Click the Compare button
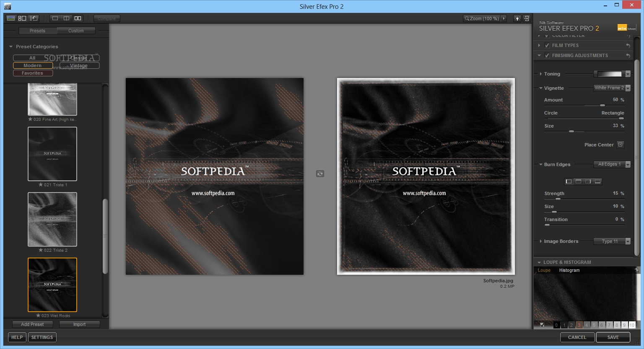Screen dimensions: 644x349 (x=106, y=18)
